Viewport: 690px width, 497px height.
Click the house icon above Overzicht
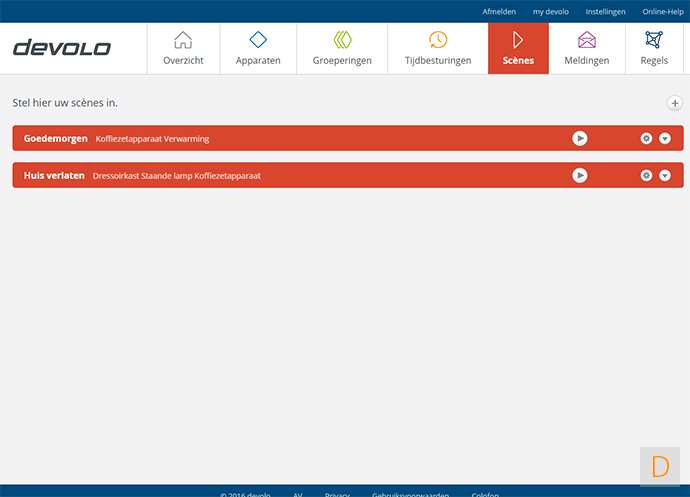point(183,40)
